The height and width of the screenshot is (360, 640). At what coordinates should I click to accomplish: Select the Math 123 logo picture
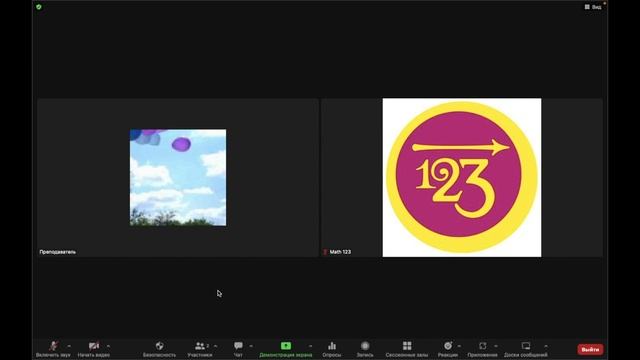(462, 178)
